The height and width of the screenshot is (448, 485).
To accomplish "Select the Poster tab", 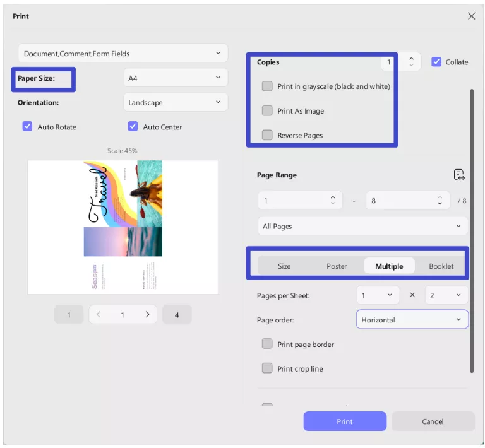I will (x=337, y=266).
